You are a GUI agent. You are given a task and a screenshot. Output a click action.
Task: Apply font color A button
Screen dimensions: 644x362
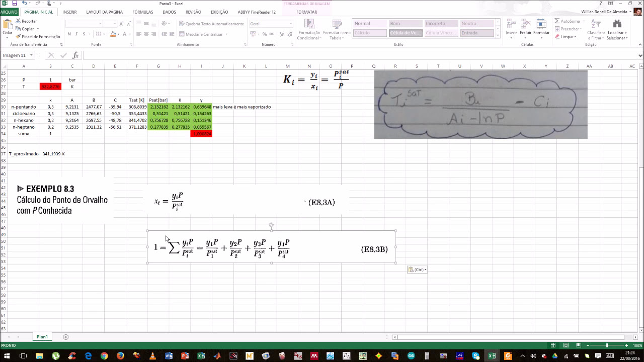pos(125,34)
